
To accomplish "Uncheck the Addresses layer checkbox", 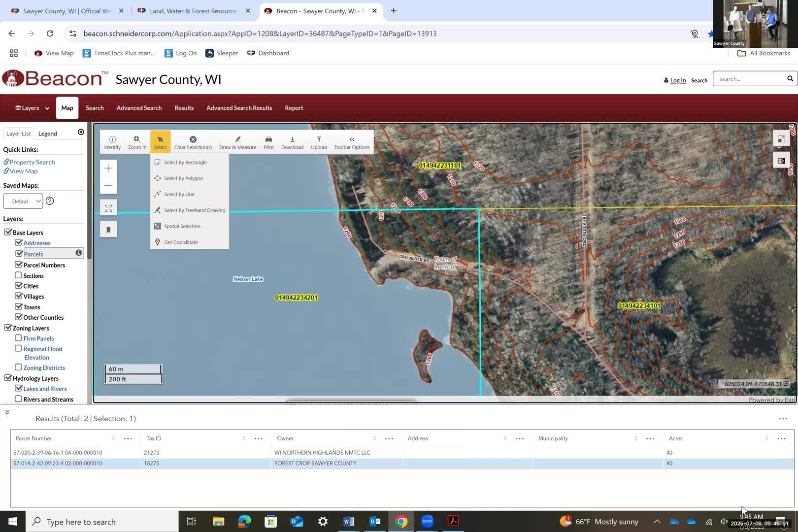I will point(19,242).
